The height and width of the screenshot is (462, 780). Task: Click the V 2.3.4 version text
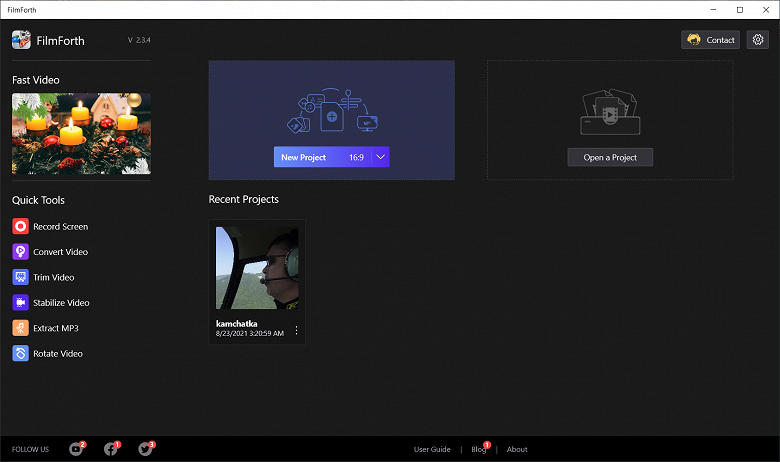pos(139,40)
